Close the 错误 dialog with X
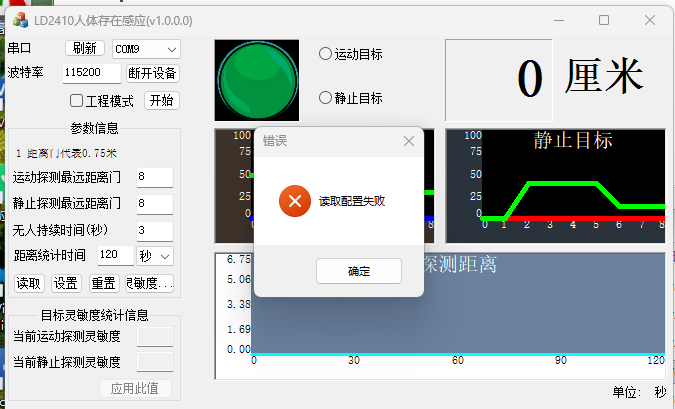 tap(408, 142)
